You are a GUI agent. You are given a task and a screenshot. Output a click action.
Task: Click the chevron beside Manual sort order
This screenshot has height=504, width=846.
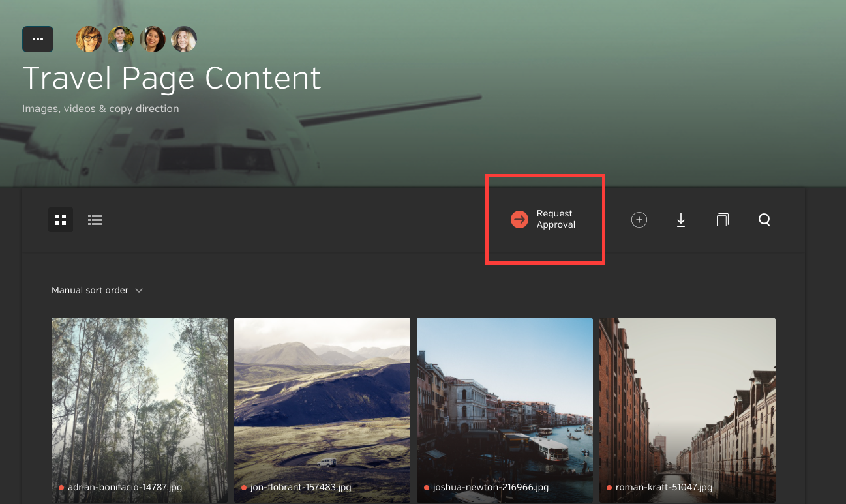(139, 291)
